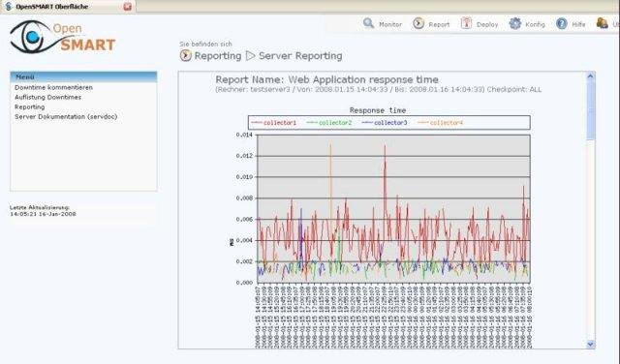Click the Letzte Aktualisierung timestamp text
The image size is (620, 364).
tap(43, 211)
